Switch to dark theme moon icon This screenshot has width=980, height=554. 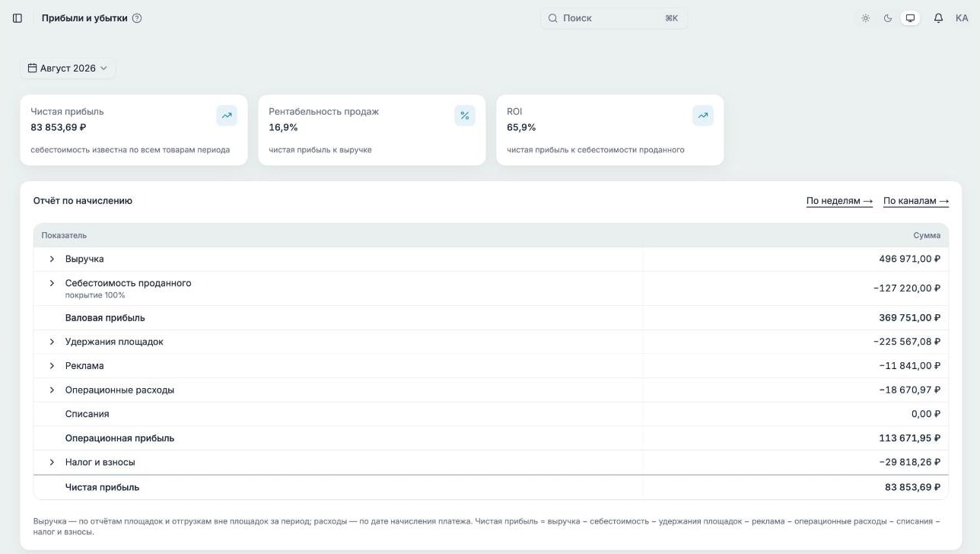click(x=887, y=18)
